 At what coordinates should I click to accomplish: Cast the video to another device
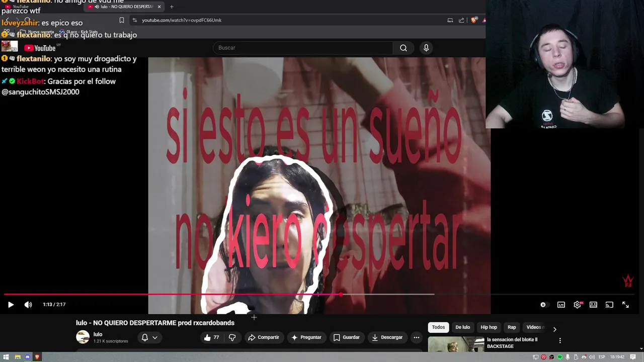609,305
